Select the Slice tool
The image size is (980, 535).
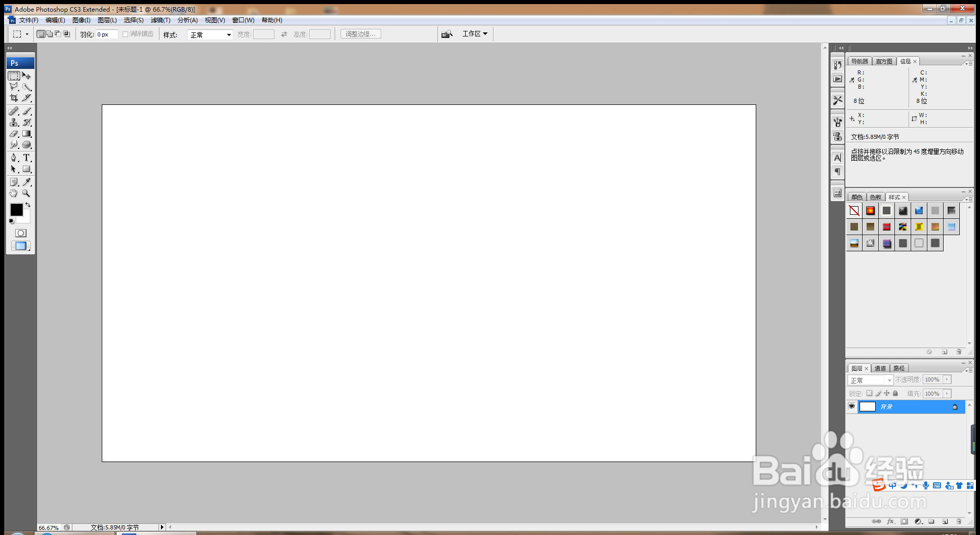point(27,98)
